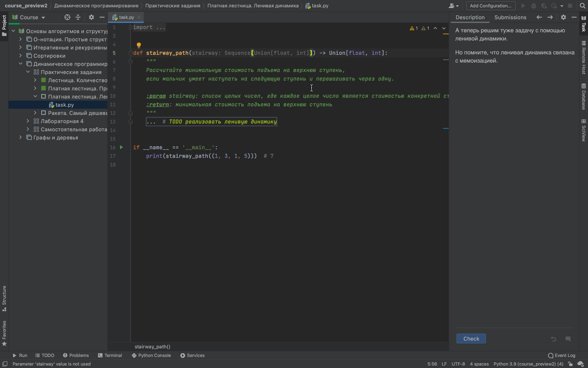The image size is (588, 368).
Task: Change the UTF-8 file encoding
Action: (x=458, y=364)
